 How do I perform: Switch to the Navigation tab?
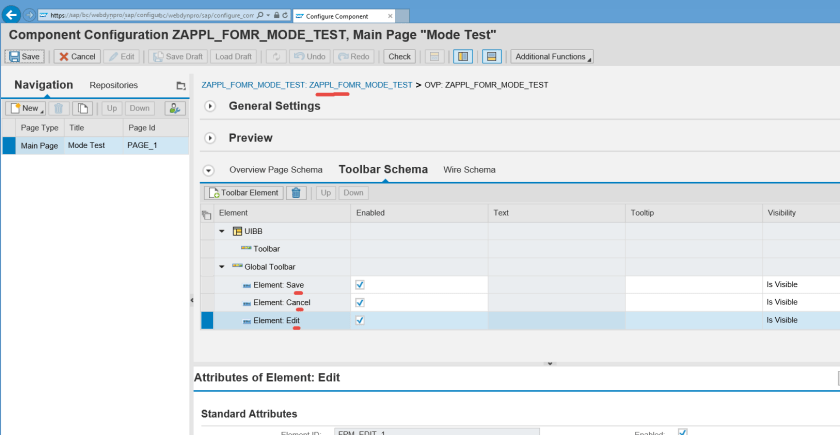pos(43,85)
